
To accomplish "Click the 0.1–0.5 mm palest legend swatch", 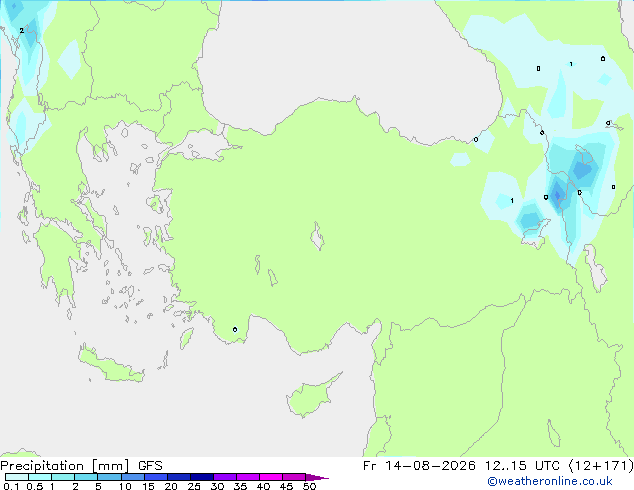I will (17, 477).
